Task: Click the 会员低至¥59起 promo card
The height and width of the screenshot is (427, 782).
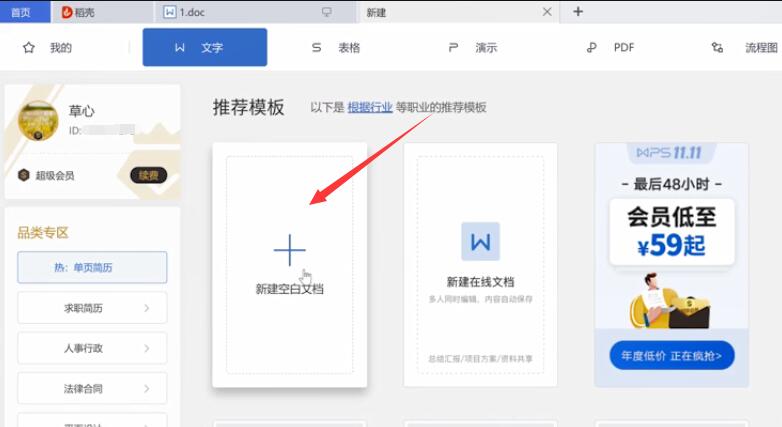Action: [x=672, y=232]
